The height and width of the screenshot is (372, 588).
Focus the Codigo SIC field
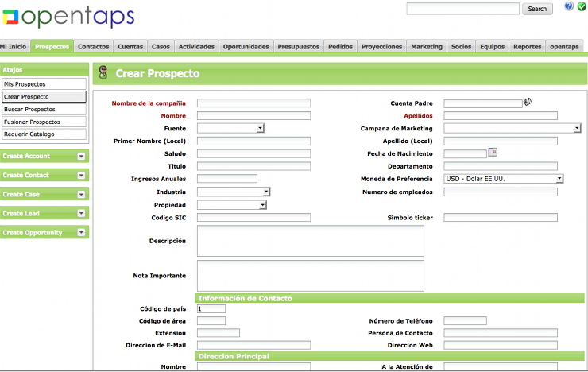pos(254,218)
